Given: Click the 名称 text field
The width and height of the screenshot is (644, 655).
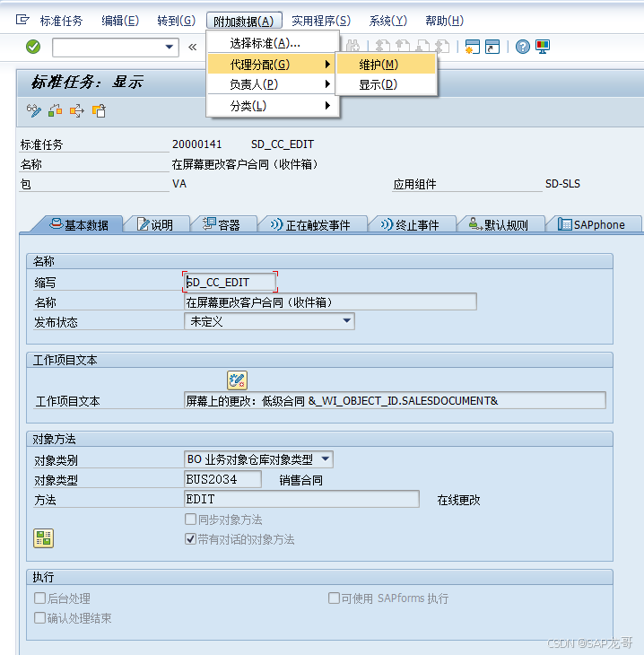Looking at the screenshot, I should (330, 301).
